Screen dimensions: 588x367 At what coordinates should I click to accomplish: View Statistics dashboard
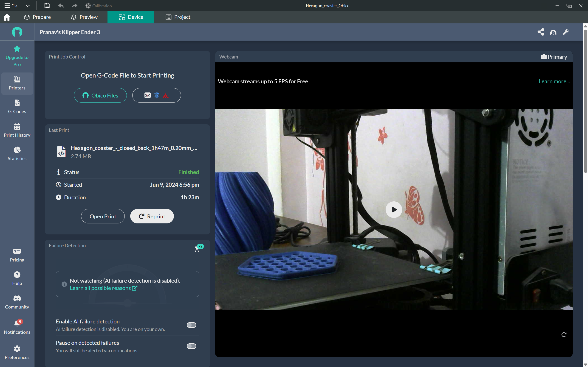pos(17,153)
